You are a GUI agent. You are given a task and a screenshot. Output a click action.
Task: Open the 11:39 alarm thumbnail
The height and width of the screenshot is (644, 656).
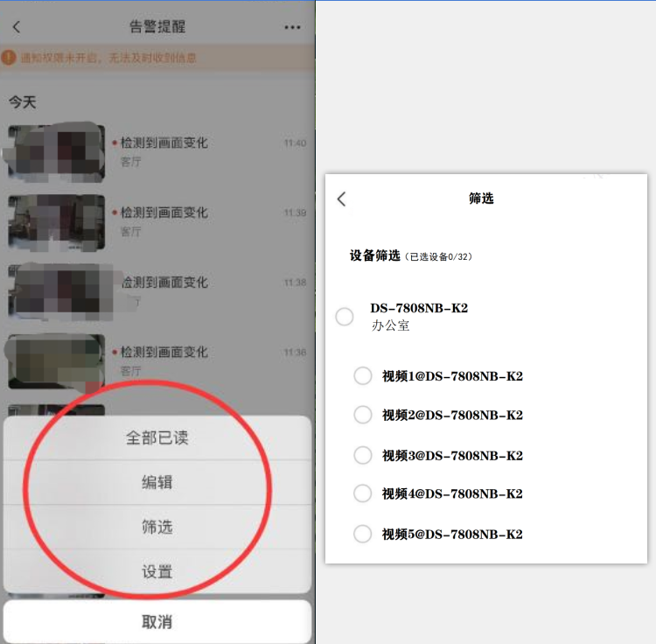(56, 222)
